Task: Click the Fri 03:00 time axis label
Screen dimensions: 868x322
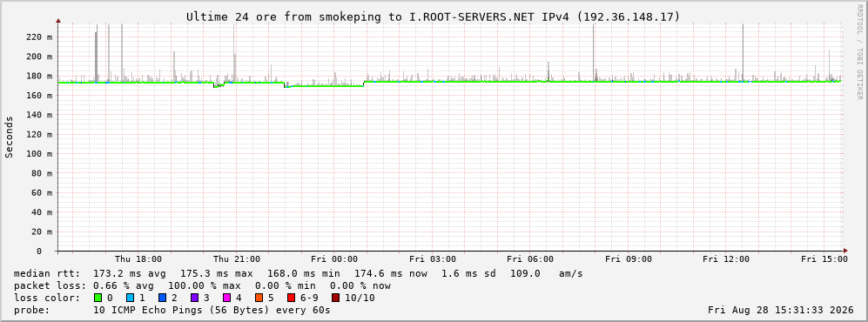Action: click(433, 259)
